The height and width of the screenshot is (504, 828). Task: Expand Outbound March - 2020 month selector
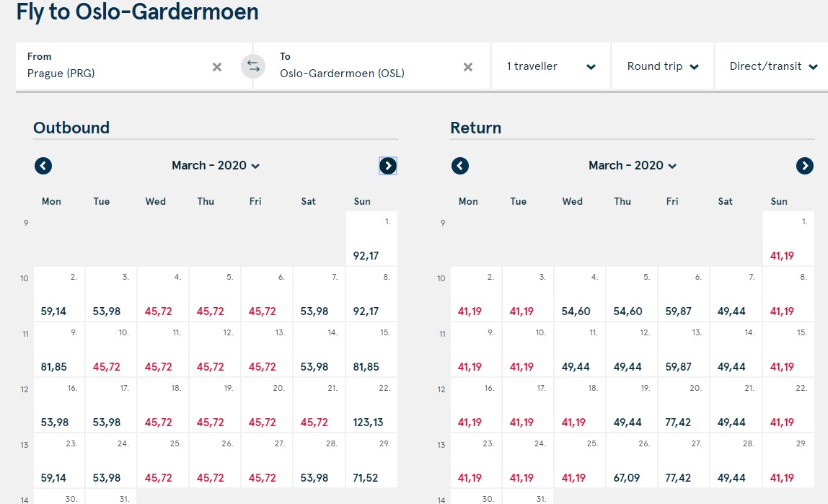pyautogui.click(x=216, y=166)
